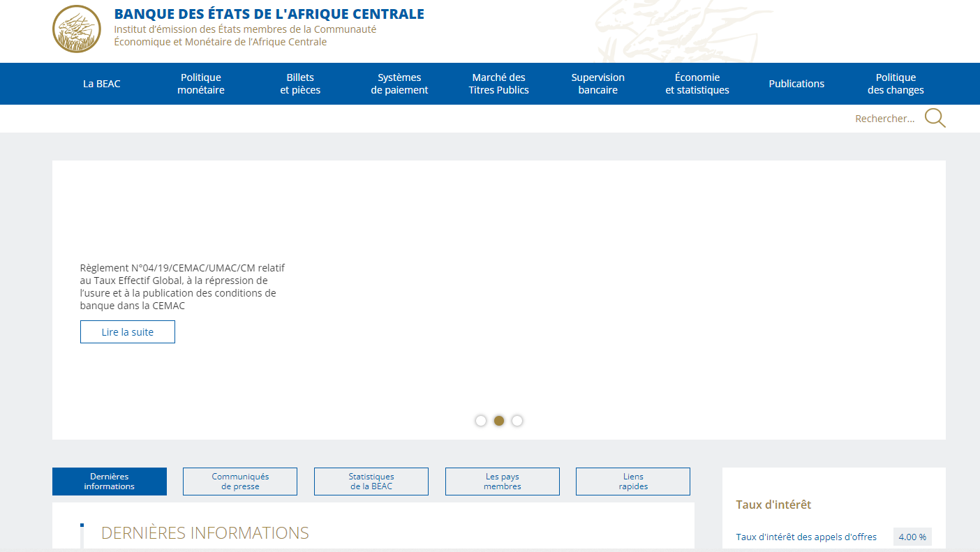Click the Taux d'intérêt heading
980x552 pixels.
[773, 505]
